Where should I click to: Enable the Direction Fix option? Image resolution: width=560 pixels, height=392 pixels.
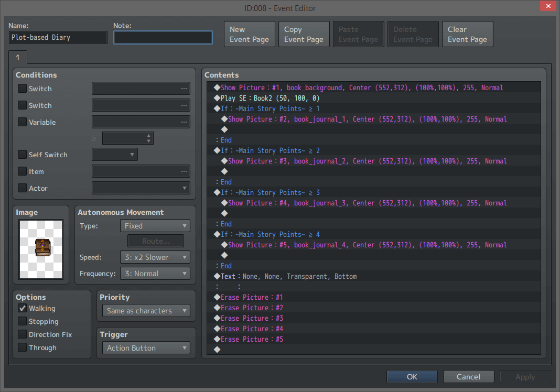[x=22, y=334]
